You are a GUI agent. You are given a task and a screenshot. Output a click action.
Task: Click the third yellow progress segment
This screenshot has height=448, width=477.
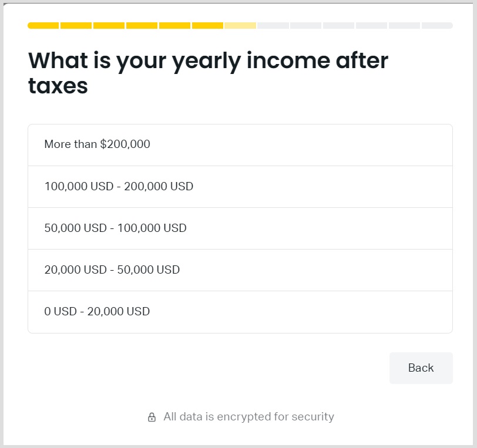(x=109, y=26)
